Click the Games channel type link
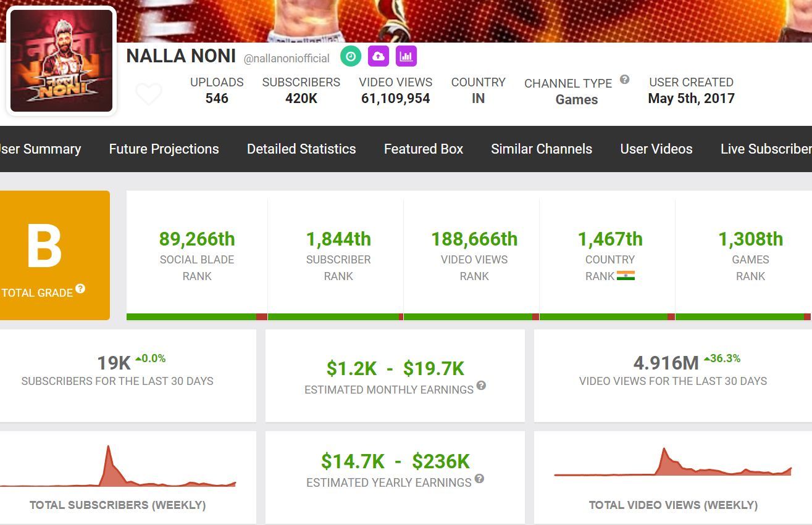This screenshot has height=525, width=812. click(577, 99)
